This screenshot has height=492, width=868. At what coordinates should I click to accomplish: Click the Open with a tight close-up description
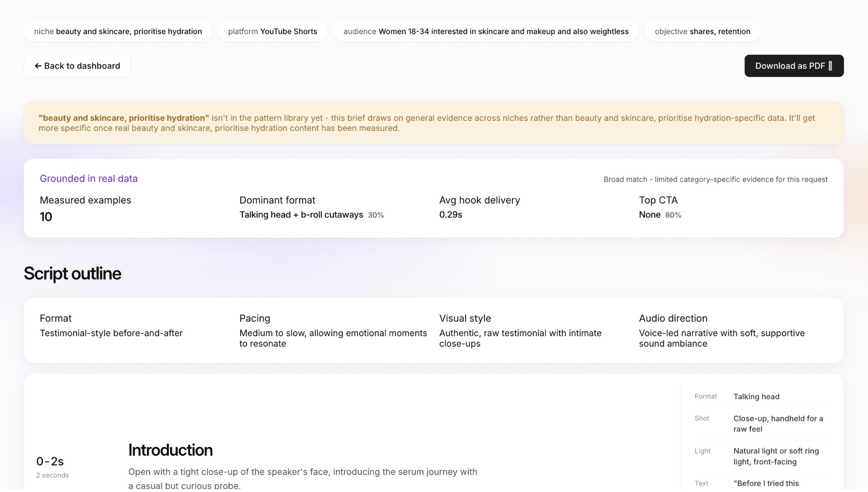[303, 478]
